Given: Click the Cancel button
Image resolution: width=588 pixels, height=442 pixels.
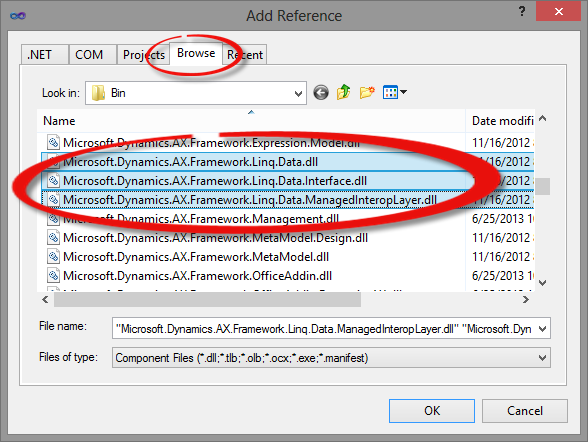Looking at the screenshot, I should (x=525, y=411).
